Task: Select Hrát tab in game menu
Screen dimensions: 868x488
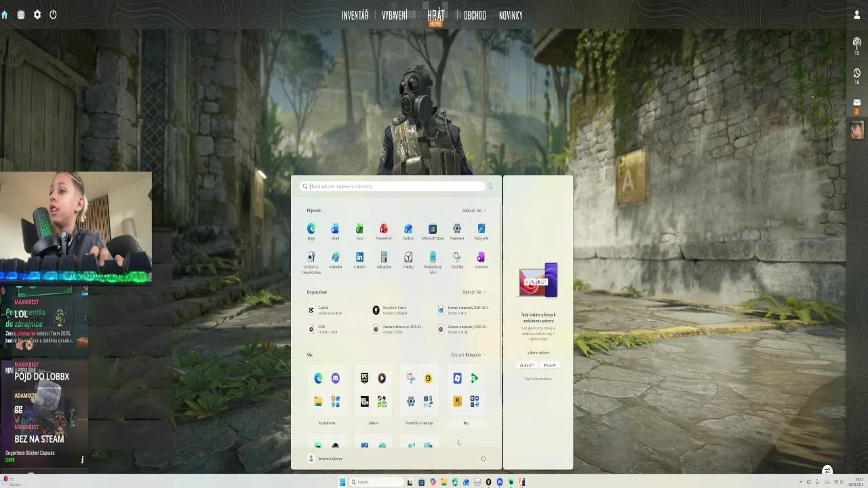Action: (436, 16)
